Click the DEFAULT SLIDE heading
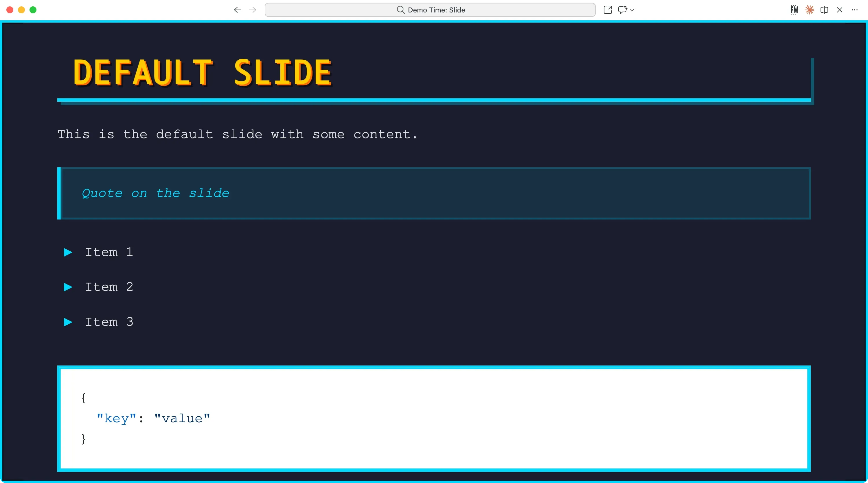The image size is (868, 483). click(202, 72)
